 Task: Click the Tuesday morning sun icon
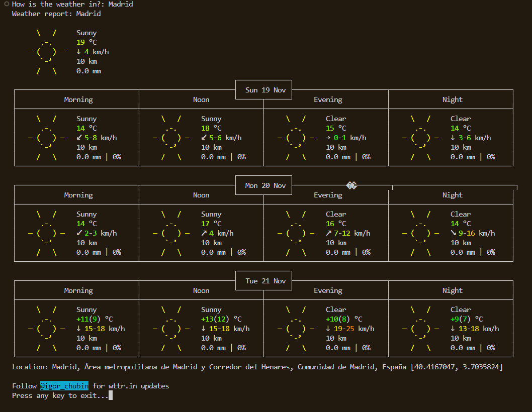pyautogui.click(x=46, y=329)
